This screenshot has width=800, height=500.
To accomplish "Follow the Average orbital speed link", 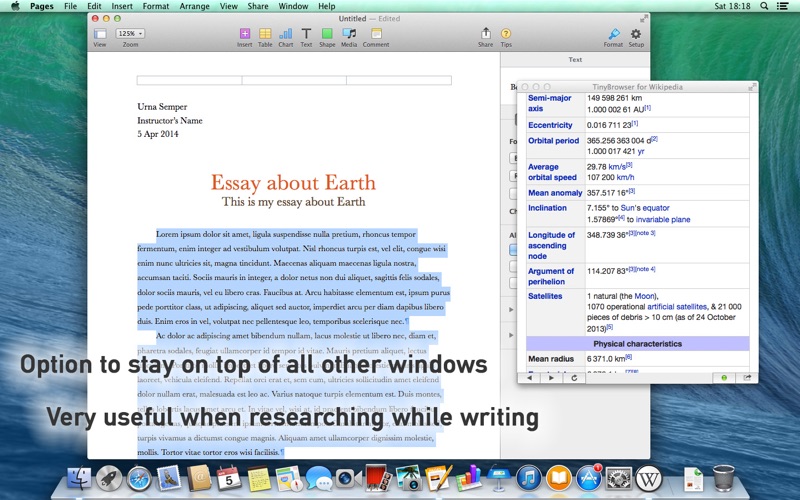I will 552,172.
